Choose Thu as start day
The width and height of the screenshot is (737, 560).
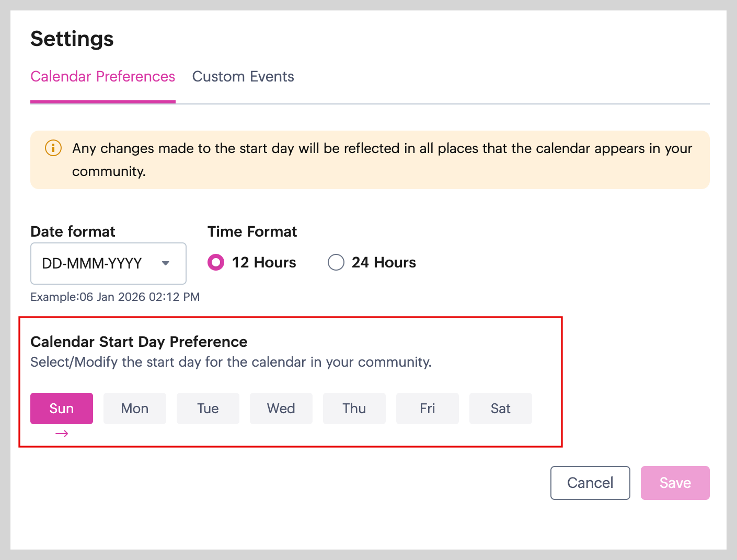click(354, 409)
